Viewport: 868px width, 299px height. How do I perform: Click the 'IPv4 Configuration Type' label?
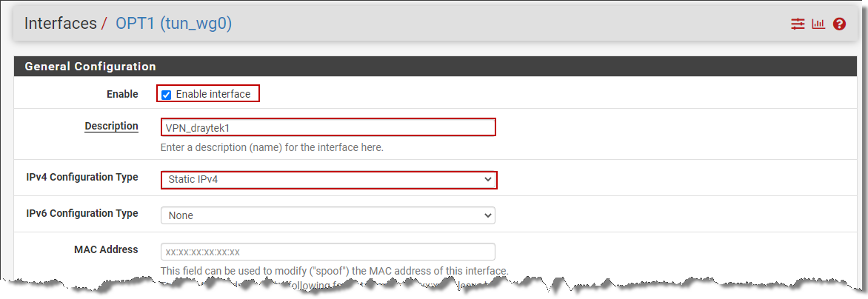pyautogui.click(x=82, y=178)
